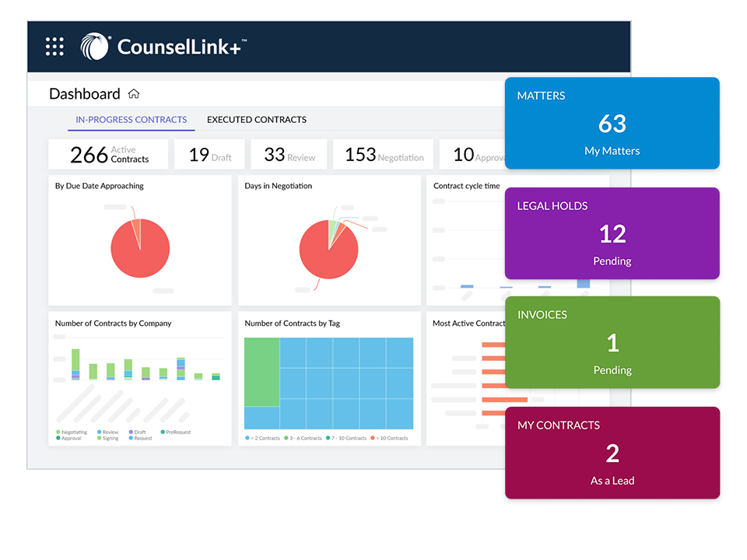Open the app launcher grid icon
The image size is (747, 560).
54,47
